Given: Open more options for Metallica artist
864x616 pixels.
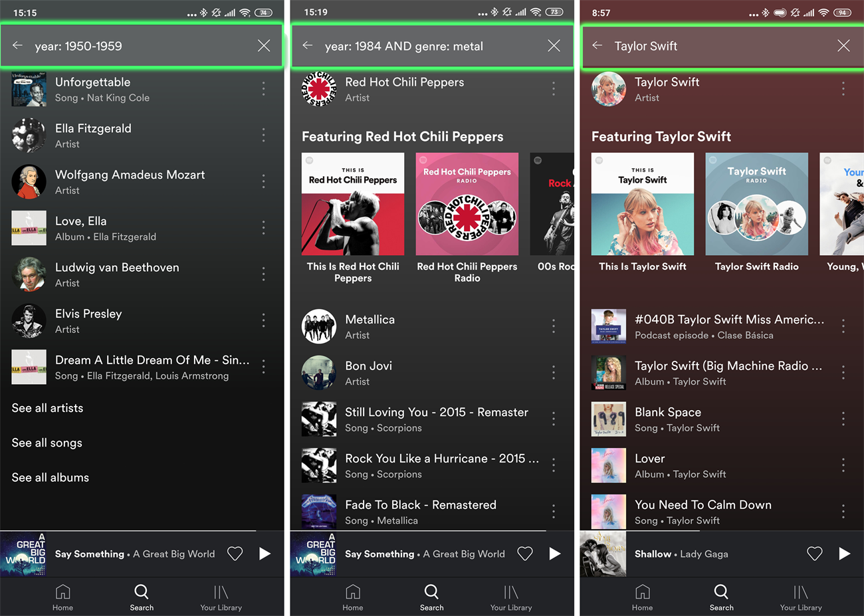Looking at the screenshot, I should [x=554, y=326].
